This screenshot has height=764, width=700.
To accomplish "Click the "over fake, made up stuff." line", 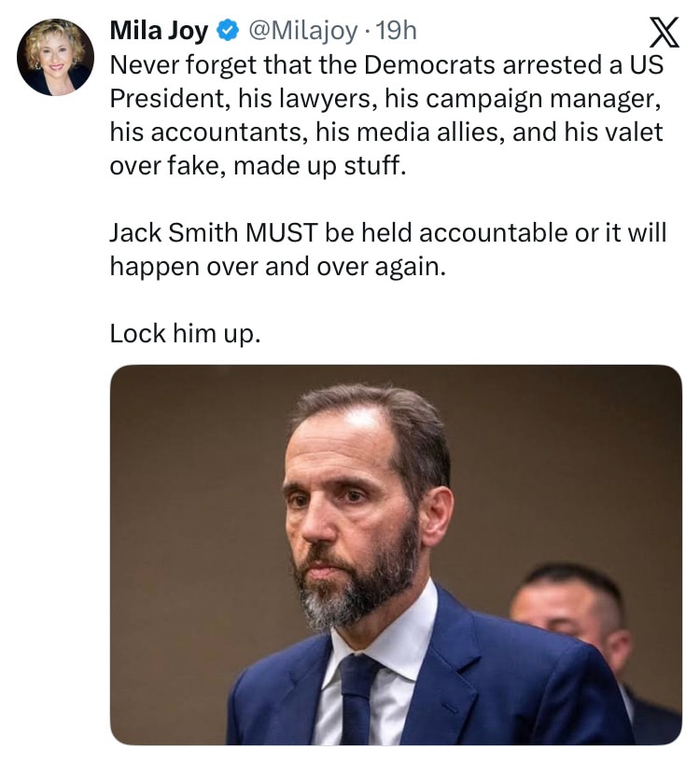I will click(x=259, y=166).
